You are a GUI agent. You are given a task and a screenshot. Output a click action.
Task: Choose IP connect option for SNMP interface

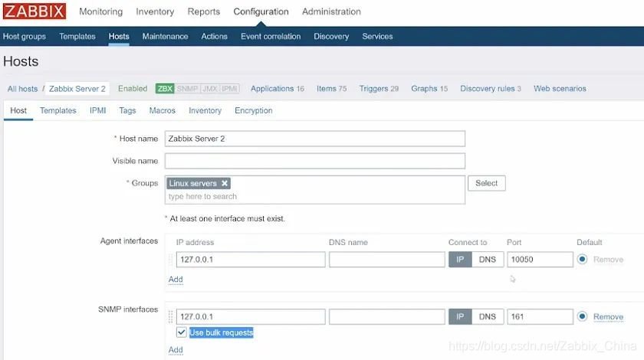pyautogui.click(x=460, y=316)
